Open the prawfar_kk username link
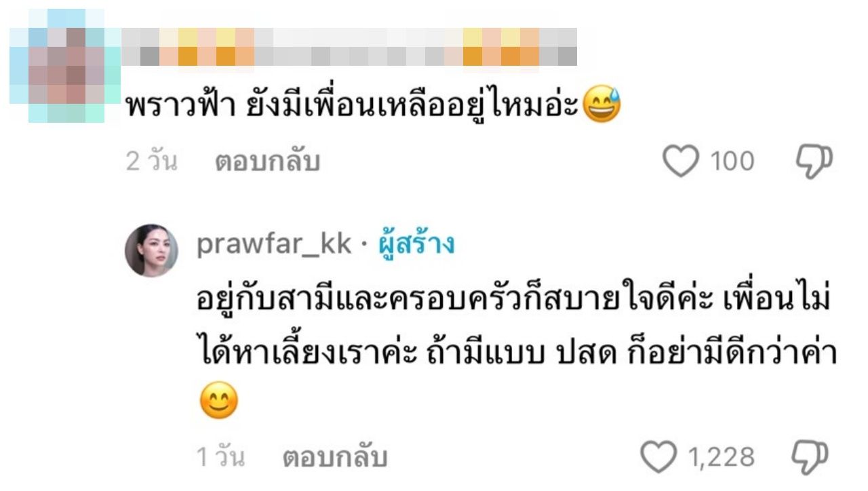 (274, 245)
